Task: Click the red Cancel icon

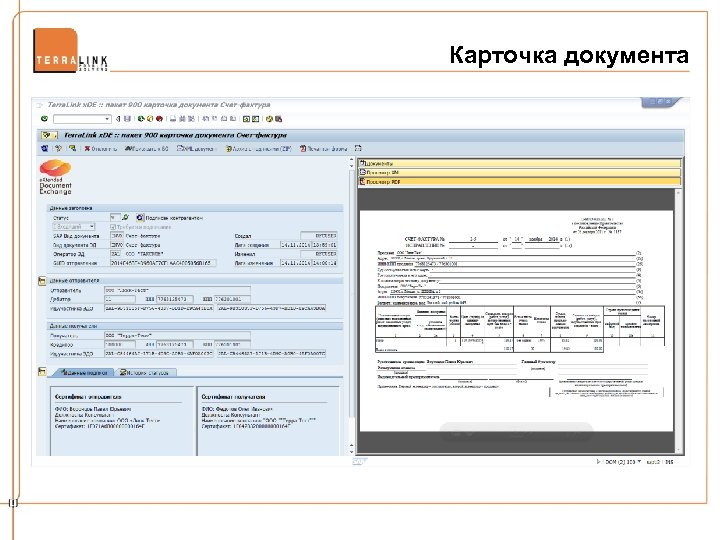Action: tap(159, 119)
